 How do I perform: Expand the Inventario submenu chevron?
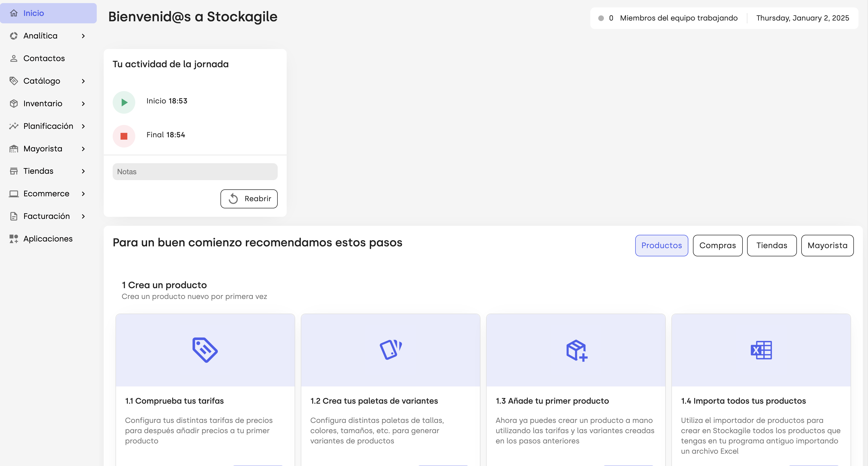[83, 103]
